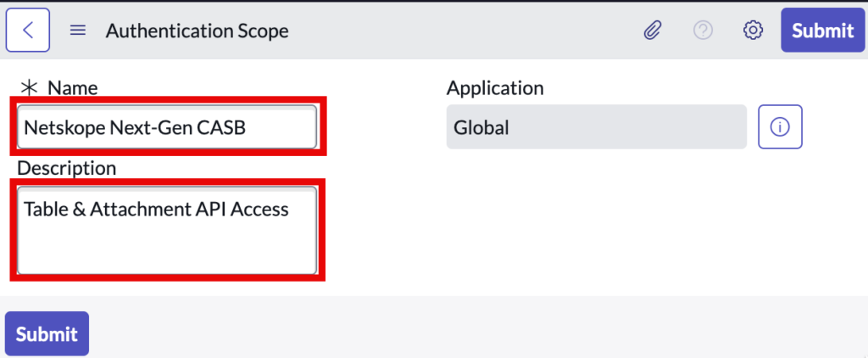This screenshot has width=868, height=358.
Task: Show Application record info icon
Action: (x=780, y=127)
